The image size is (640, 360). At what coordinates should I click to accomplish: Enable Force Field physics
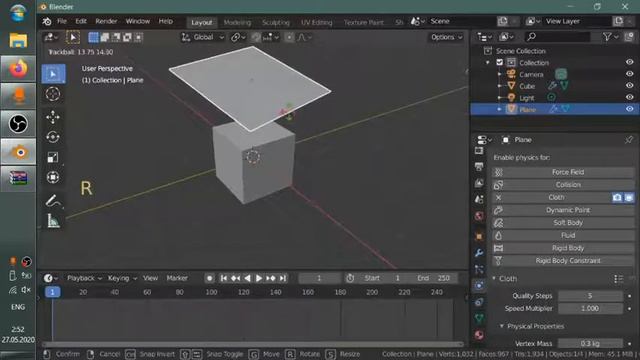coord(563,172)
